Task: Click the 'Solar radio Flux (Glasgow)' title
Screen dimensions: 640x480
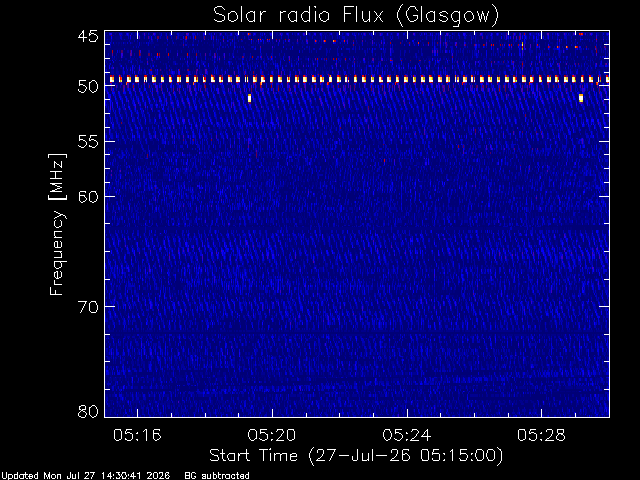Action: (x=356, y=16)
